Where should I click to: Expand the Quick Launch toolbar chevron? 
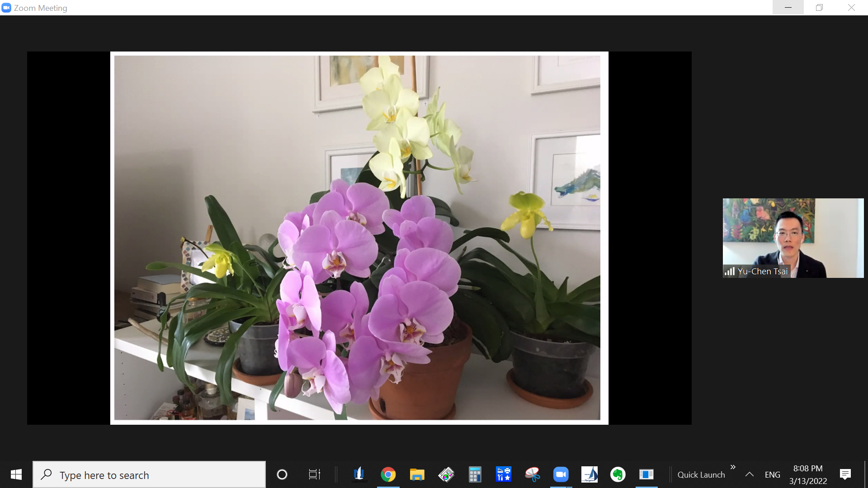tap(733, 467)
